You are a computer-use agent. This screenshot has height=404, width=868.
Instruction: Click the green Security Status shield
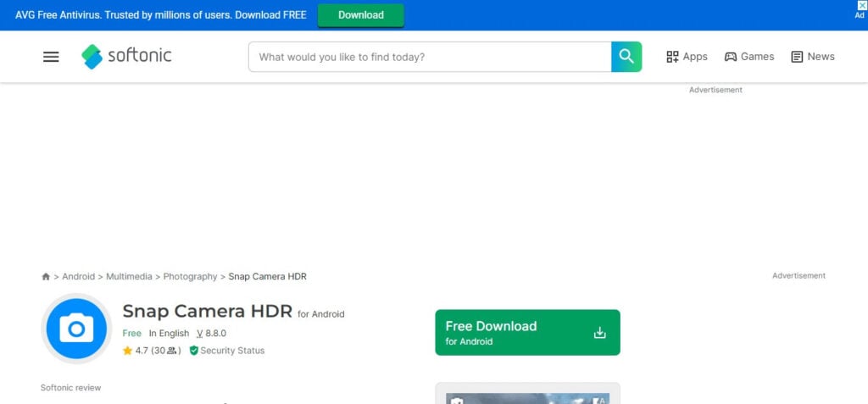point(194,351)
